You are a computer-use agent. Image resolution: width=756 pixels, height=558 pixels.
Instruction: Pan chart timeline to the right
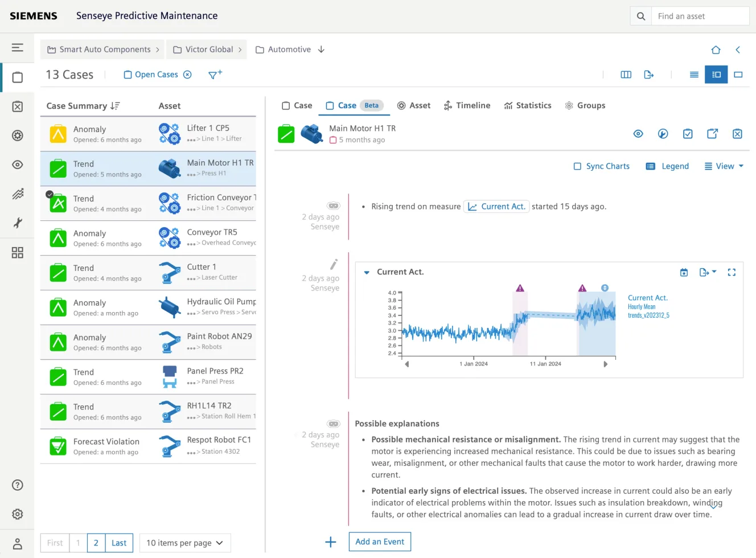pyautogui.click(x=605, y=364)
